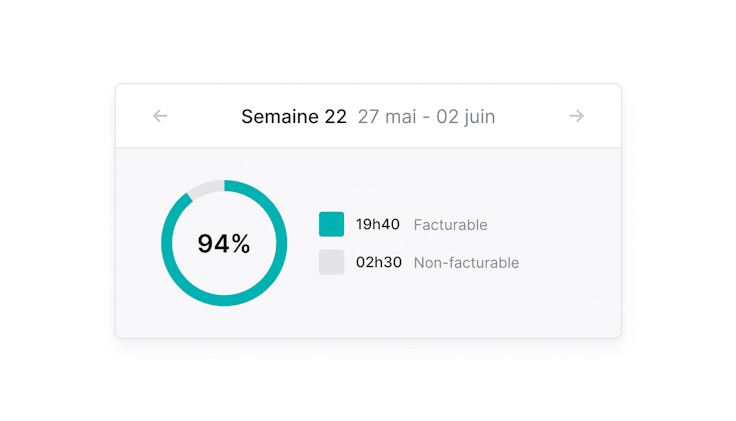Click the 94% label inside the donut

coord(224,243)
